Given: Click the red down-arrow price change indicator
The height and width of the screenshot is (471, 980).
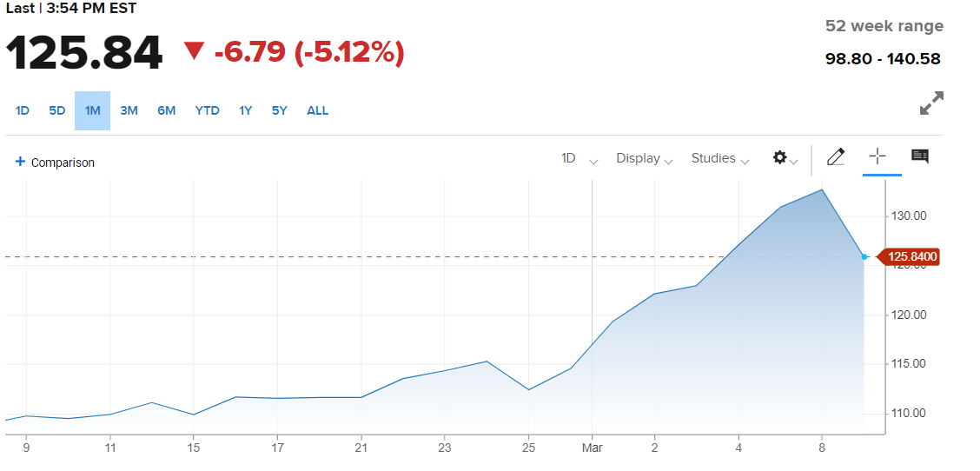Looking at the screenshot, I should [194, 52].
